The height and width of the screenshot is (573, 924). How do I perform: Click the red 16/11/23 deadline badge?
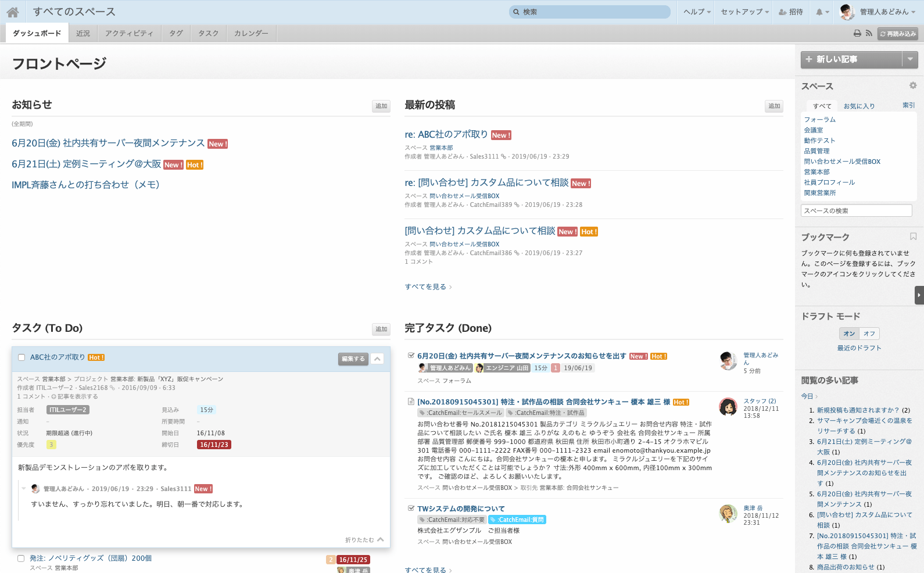click(x=214, y=445)
